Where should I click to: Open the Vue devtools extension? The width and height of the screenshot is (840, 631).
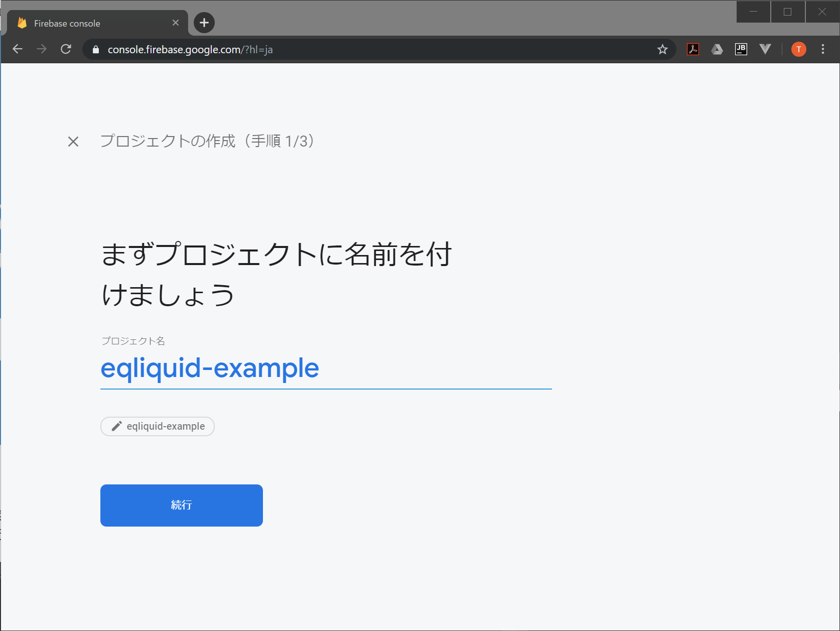pos(765,49)
